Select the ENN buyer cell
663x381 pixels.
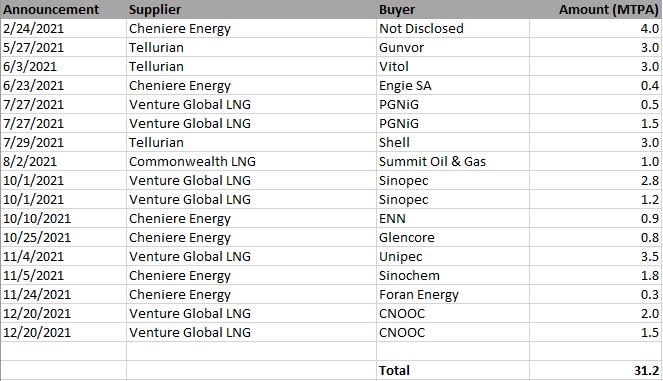pos(453,219)
